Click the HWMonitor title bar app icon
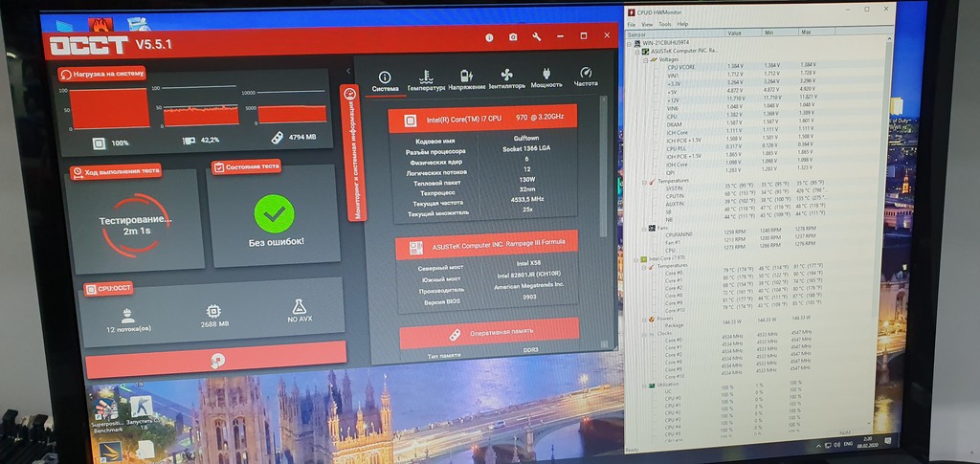 (632, 12)
